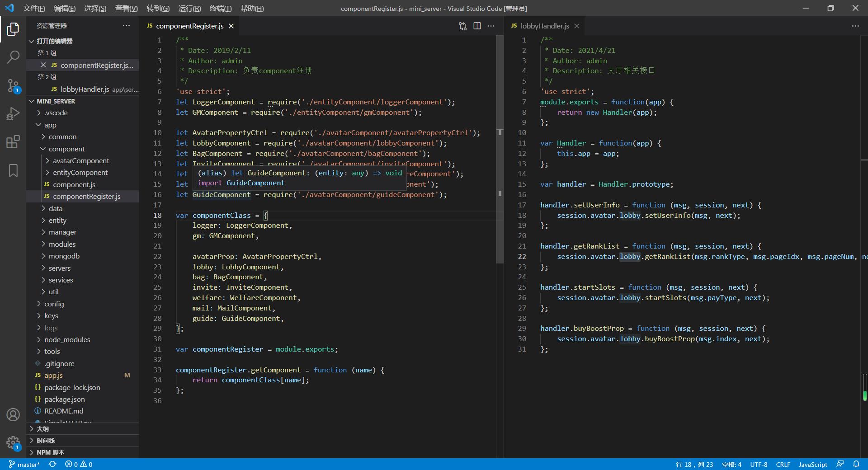Split the editor right
Screen dimensions: 868x470
477,26
